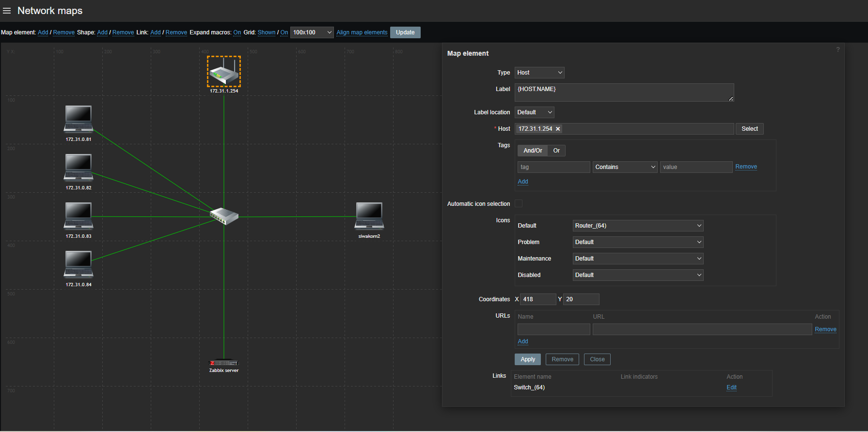Open the Type dropdown showing Host
868x432 pixels.
539,73
